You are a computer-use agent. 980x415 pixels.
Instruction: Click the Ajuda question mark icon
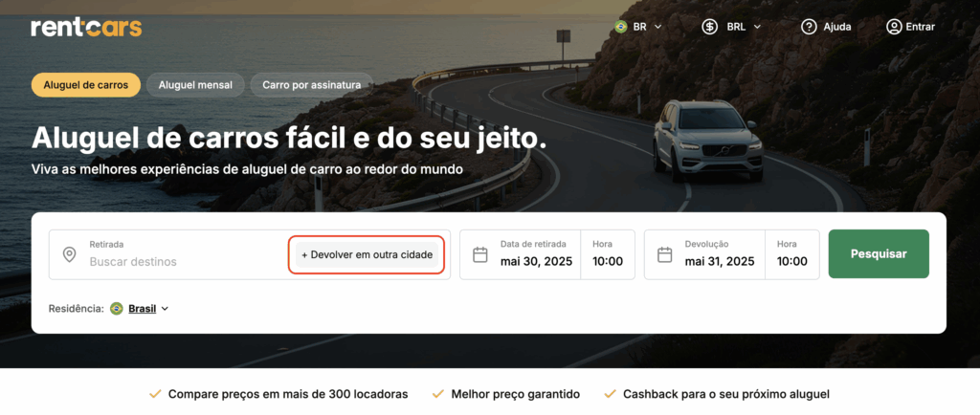pyautogui.click(x=810, y=27)
